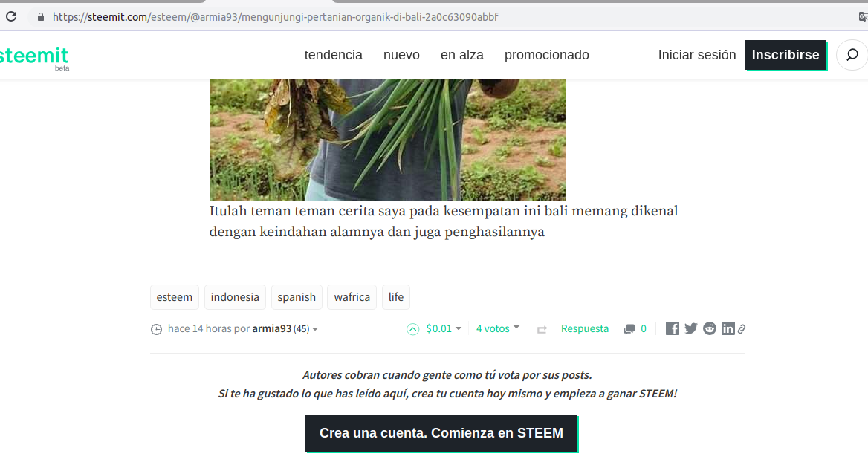This screenshot has height=468, width=868.
Task: Share the post on Reddit
Action: pyautogui.click(x=709, y=328)
